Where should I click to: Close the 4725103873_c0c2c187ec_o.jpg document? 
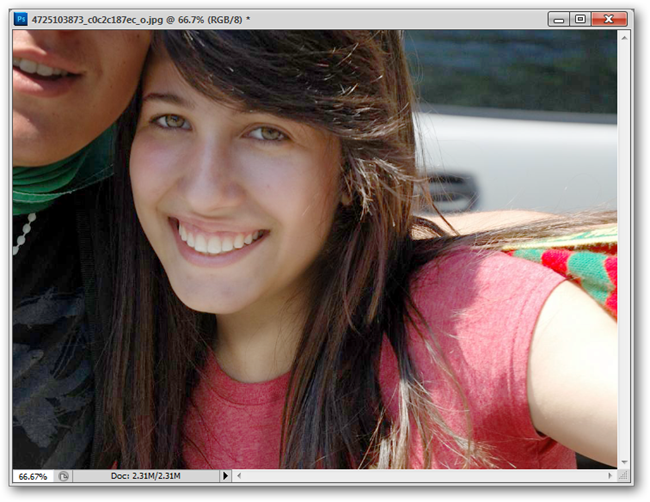tap(609, 19)
